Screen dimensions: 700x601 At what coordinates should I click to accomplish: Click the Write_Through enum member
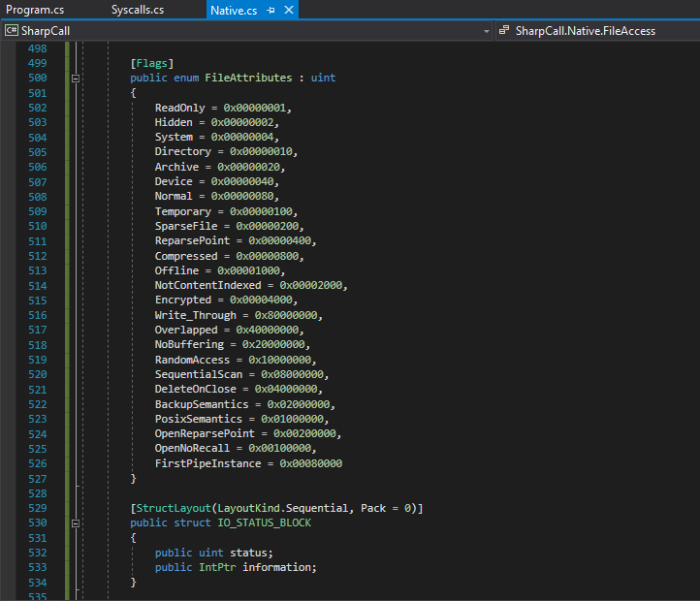click(x=196, y=315)
